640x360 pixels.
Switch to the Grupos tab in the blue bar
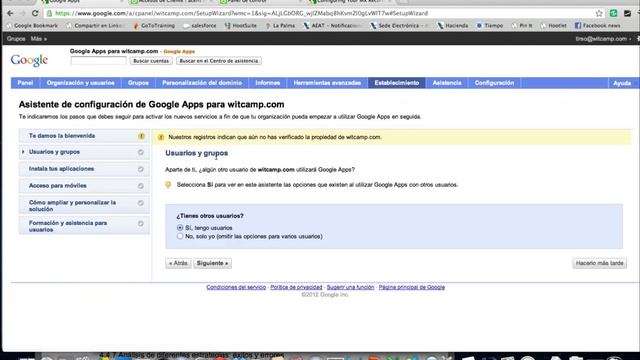(x=138, y=83)
